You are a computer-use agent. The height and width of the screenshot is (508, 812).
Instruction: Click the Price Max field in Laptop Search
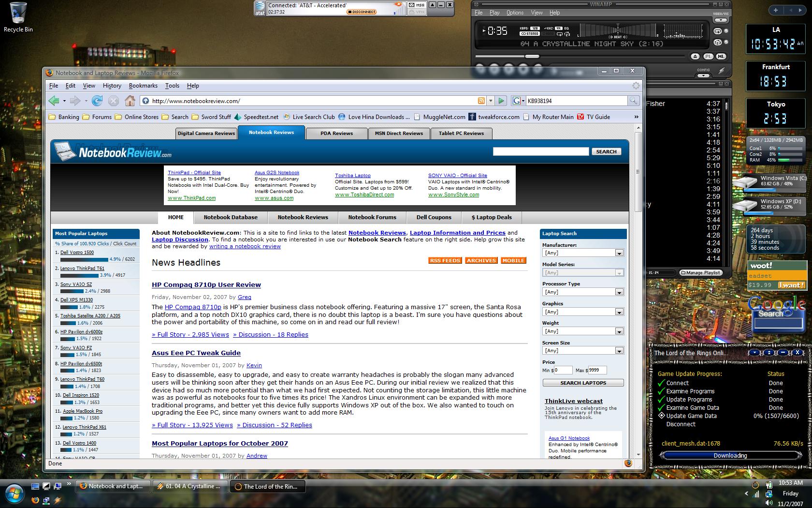pos(597,370)
